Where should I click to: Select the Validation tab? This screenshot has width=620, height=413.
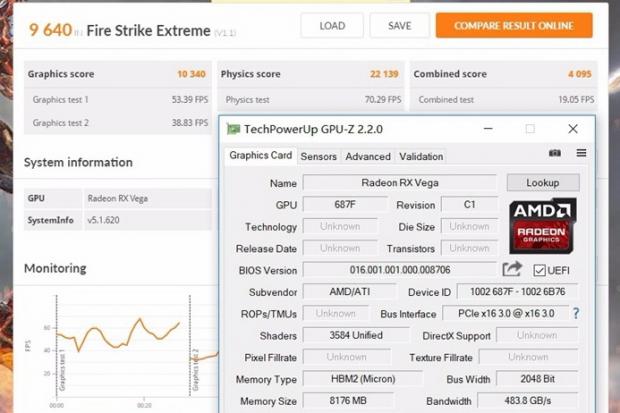tap(421, 156)
